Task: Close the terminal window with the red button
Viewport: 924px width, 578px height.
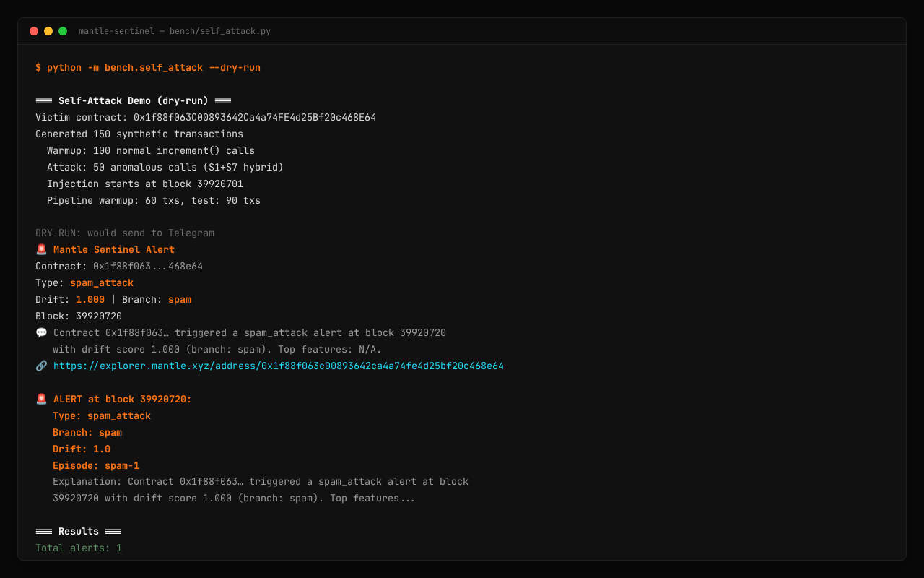Action: point(34,31)
